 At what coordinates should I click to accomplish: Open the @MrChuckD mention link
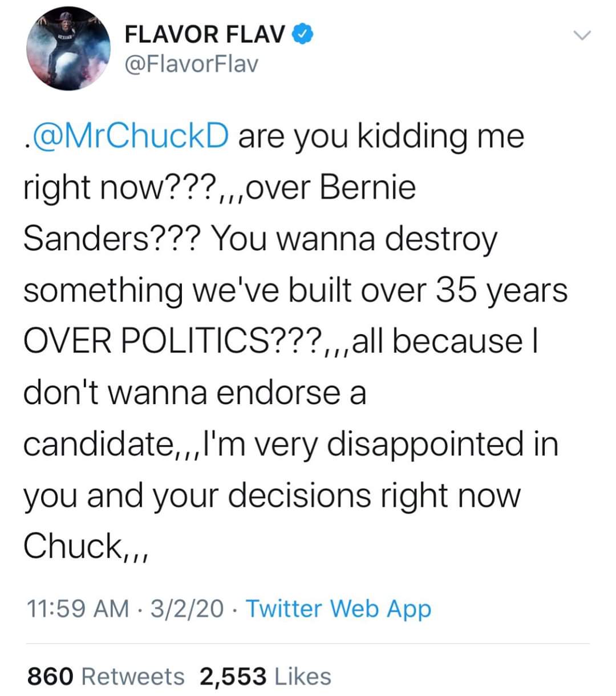click(x=129, y=136)
